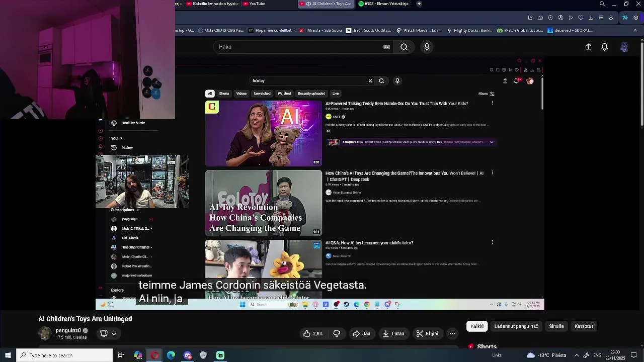This screenshot has width=644, height=362.
Task: Open Microsoft Edge from the taskbar
Action: [171, 355]
